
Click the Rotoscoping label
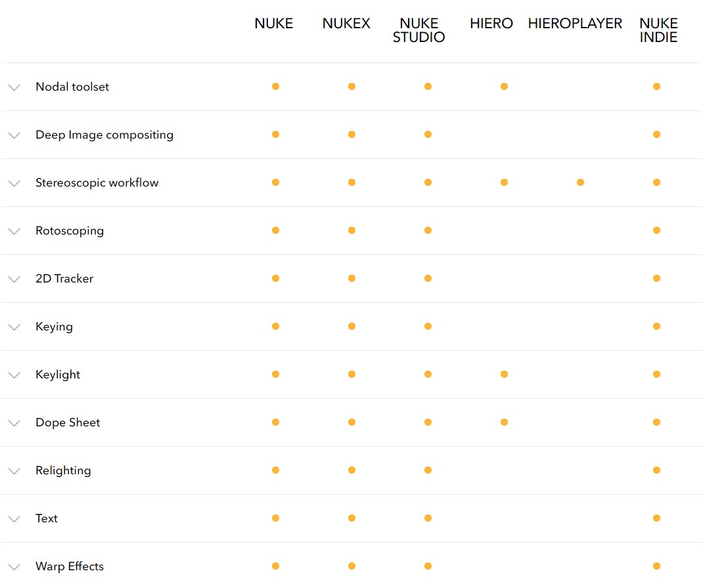pyautogui.click(x=70, y=231)
